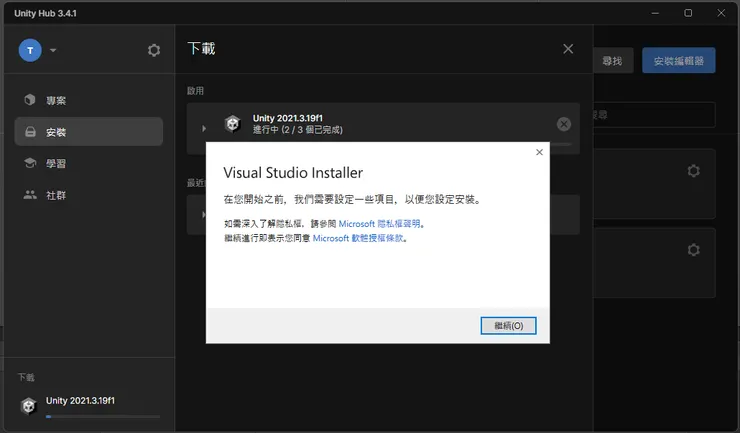The image size is (740, 433).
Task: Click the bottom download progress bar
Action: coord(103,416)
